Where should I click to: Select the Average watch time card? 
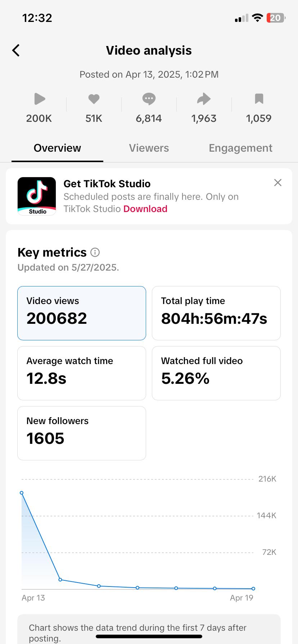pos(82,373)
